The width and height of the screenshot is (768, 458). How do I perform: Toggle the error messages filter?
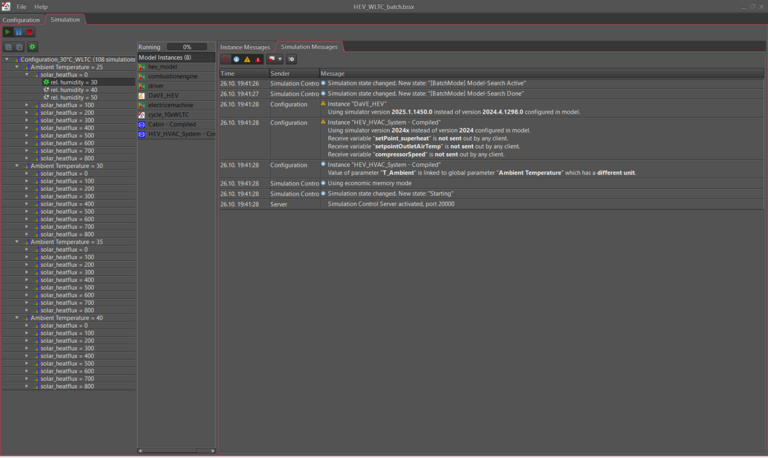point(258,59)
